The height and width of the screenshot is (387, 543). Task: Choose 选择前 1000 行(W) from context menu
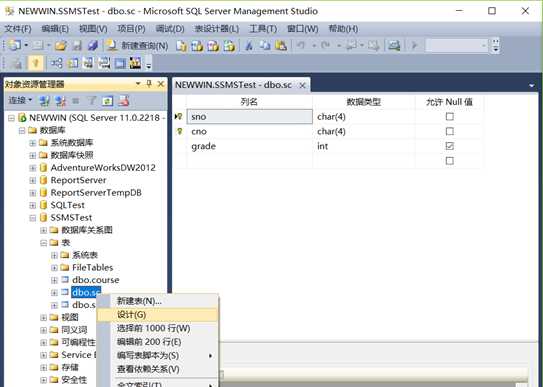pyautogui.click(x=158, y=328)
